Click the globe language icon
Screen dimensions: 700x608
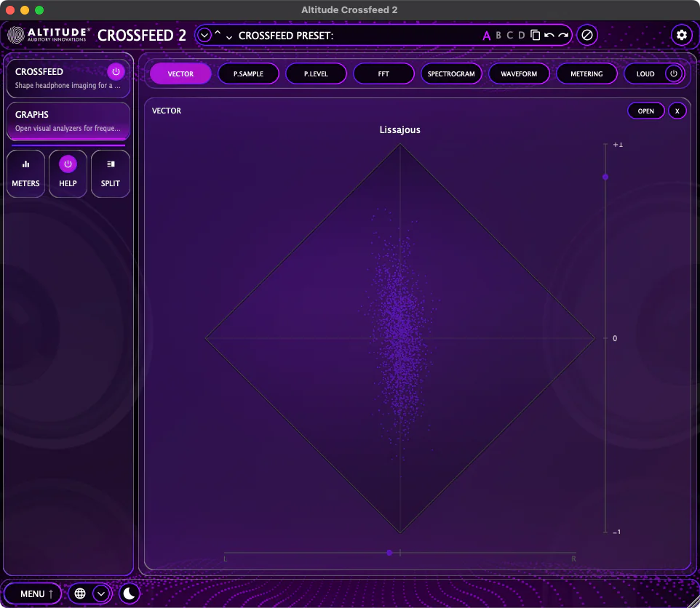[x=80, y=593]
